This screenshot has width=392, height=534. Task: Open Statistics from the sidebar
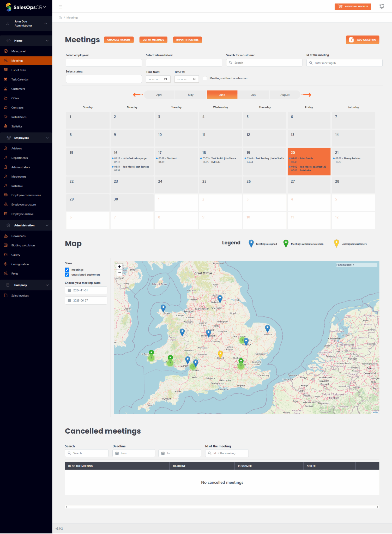[17, 126]
